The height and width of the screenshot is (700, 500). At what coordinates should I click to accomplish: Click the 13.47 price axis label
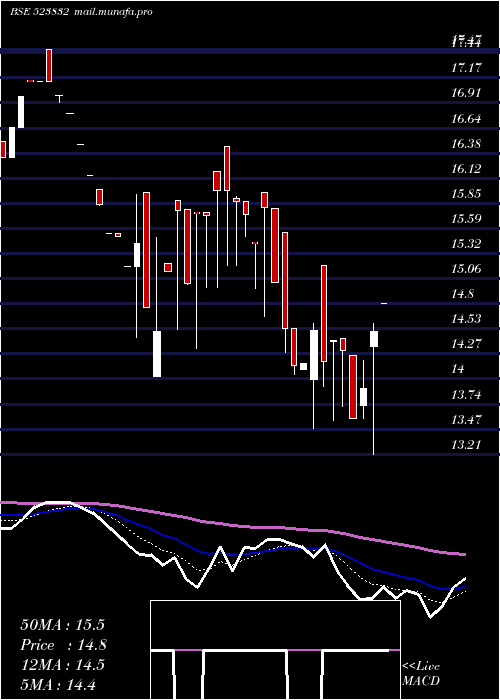[467, 420]
